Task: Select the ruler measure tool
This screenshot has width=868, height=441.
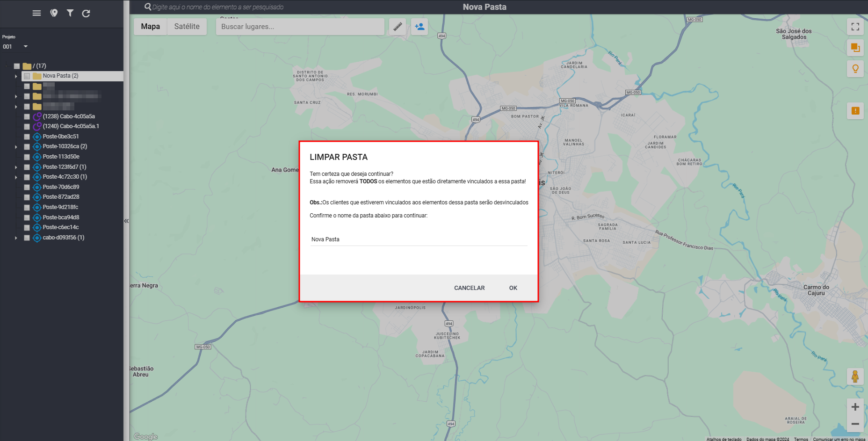Action: 398,27
